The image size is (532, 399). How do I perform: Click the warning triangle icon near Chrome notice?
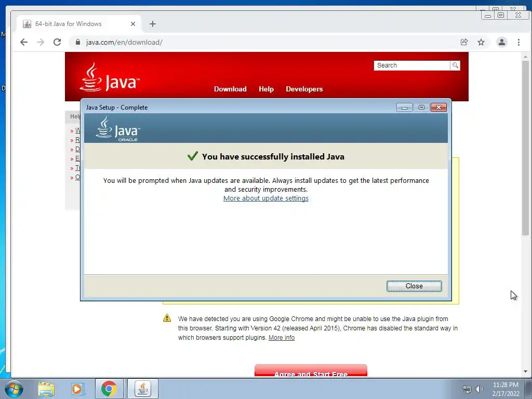coord(167,318)
